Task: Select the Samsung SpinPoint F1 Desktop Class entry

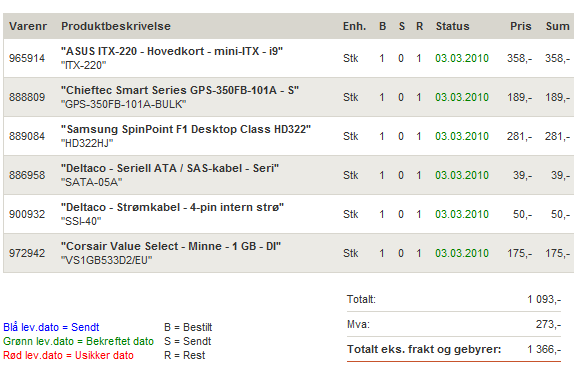Action: point(186,129)
